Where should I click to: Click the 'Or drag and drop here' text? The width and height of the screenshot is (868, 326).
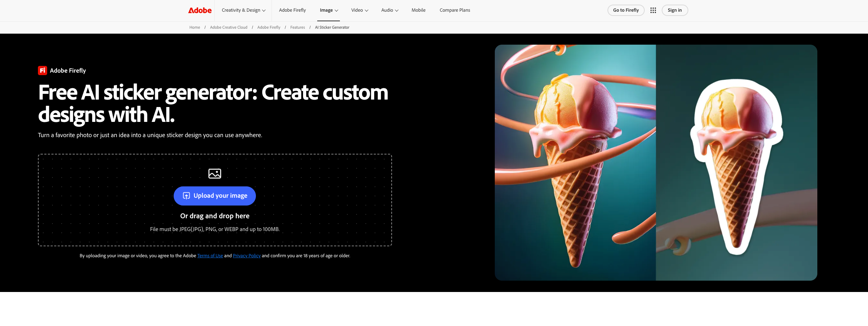tap(215, 216)
